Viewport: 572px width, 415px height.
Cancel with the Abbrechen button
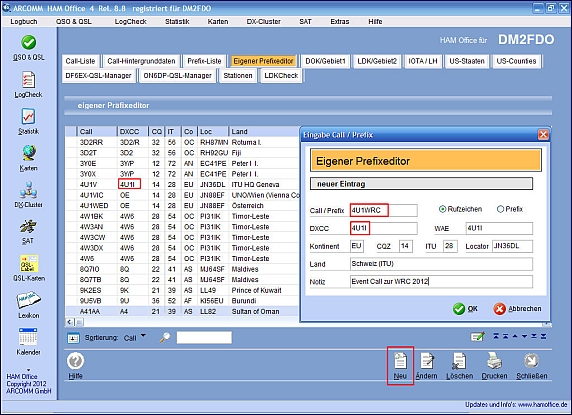click(x=517, y=309)
